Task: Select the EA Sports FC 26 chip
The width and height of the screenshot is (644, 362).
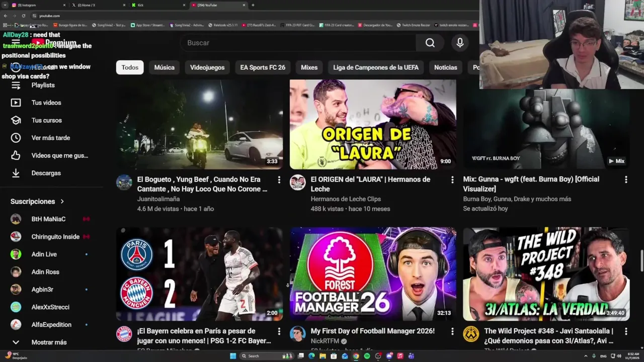Action: (x=263, y=67)
